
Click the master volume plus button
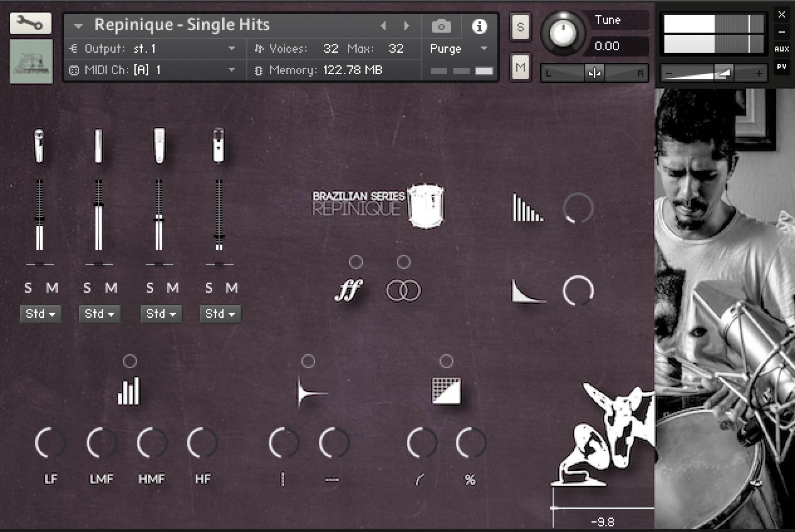coord(759,74)
